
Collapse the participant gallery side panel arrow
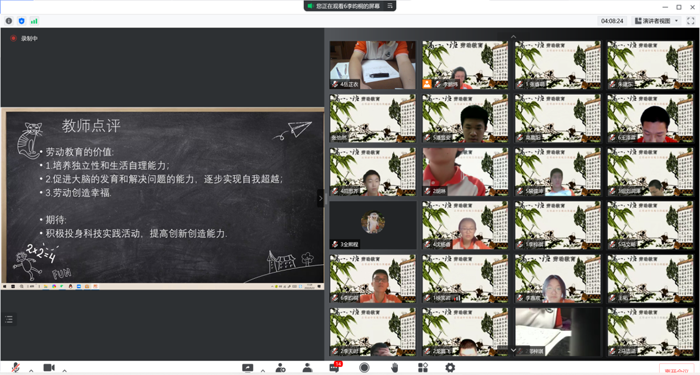320,198
